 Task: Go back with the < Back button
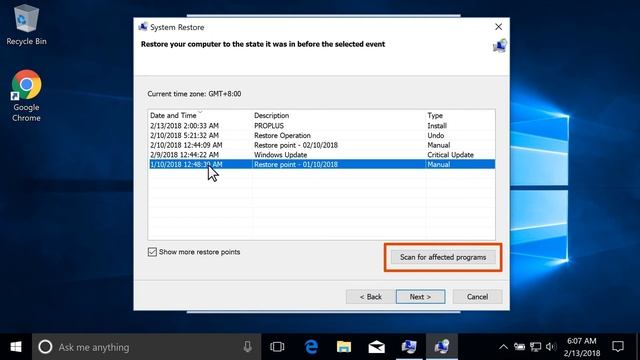[371, 297]
